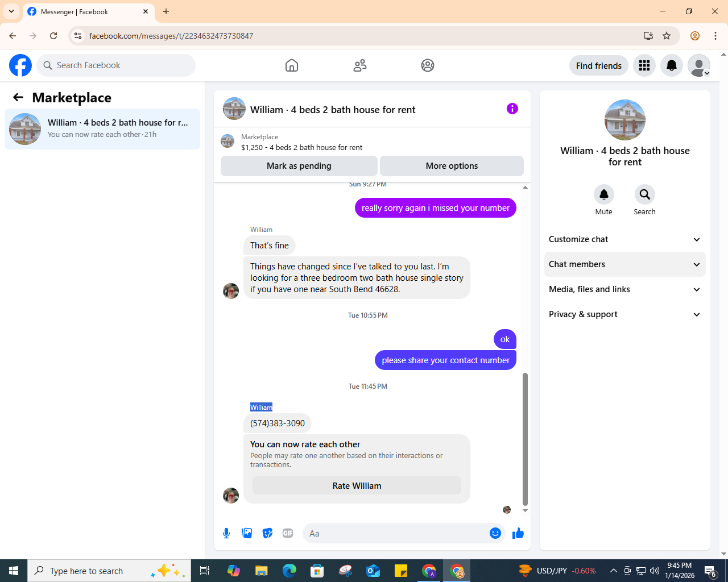
Task: Select the William house for rent conversation
Action: tap(102, 128)
